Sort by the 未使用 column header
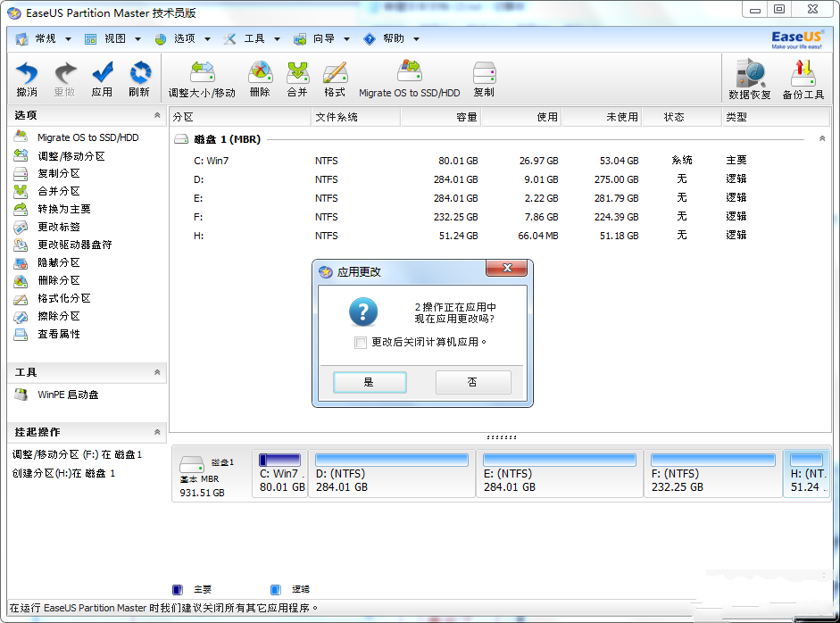The height and width of the screenshot is (623, 840). point(603,117)
